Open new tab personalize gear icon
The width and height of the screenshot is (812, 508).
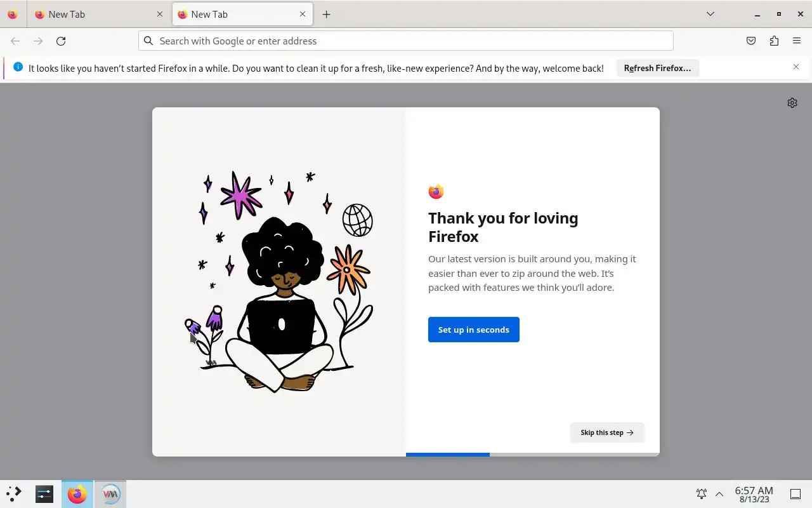pos(792,103)
